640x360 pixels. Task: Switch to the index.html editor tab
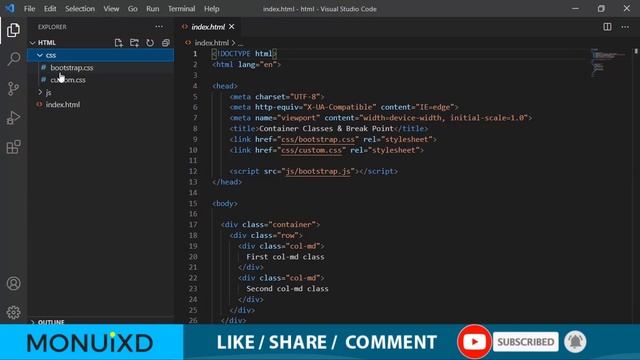[x=208, y=27]
